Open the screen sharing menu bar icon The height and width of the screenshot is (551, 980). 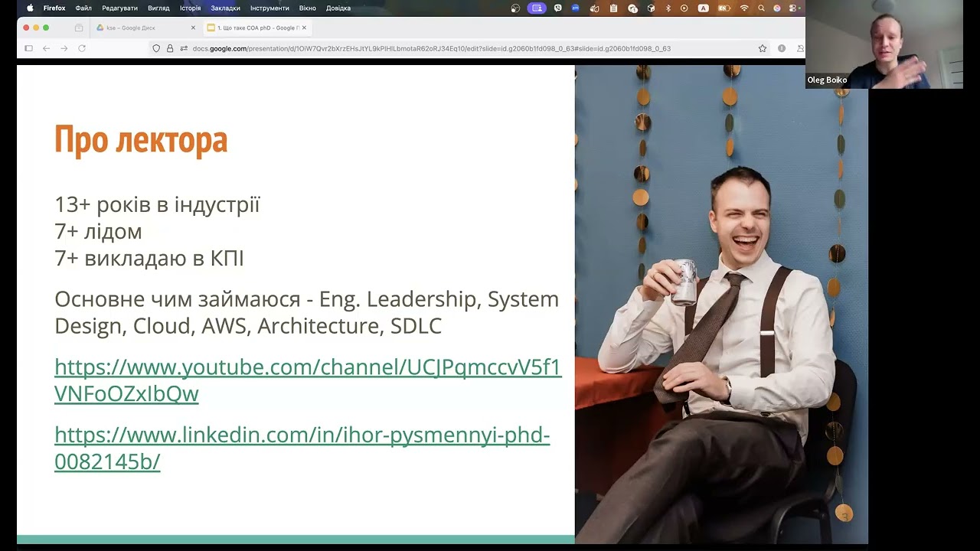pos(537,8)
